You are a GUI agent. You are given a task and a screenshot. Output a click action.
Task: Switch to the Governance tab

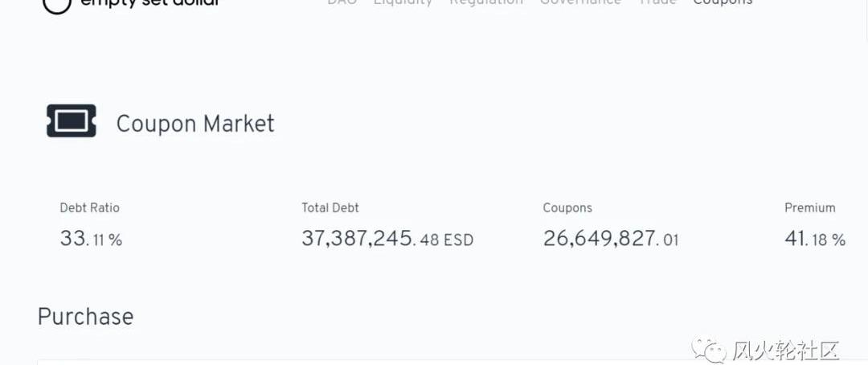580,2
